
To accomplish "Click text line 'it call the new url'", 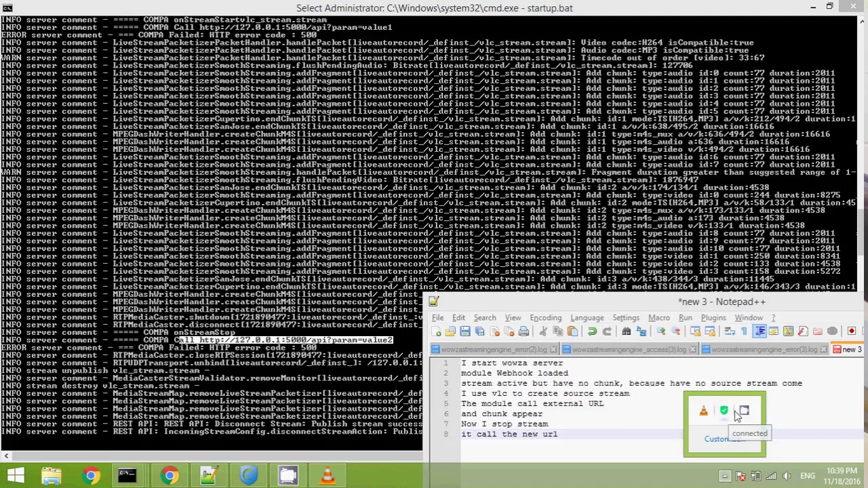I will tap(509, 434).
